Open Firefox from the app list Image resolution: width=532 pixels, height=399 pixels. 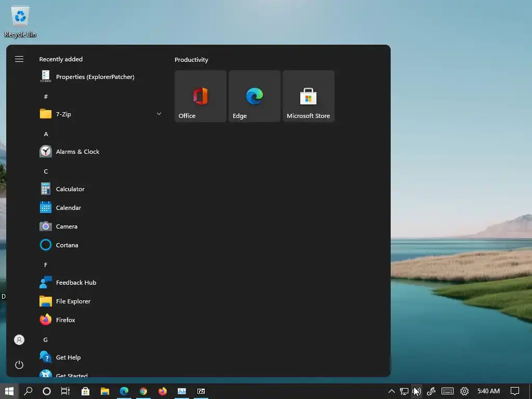pos(101,320)
